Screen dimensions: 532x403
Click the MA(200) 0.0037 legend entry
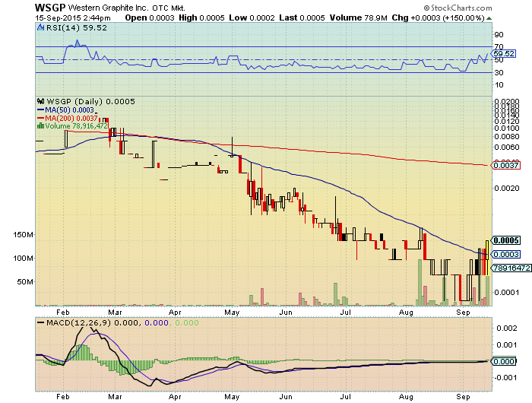tap(67, 118)
